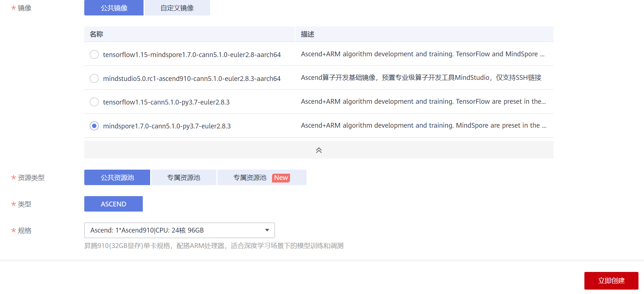
Task: Click description 'MindSpore are preset in the ...'
Action: 424,125
